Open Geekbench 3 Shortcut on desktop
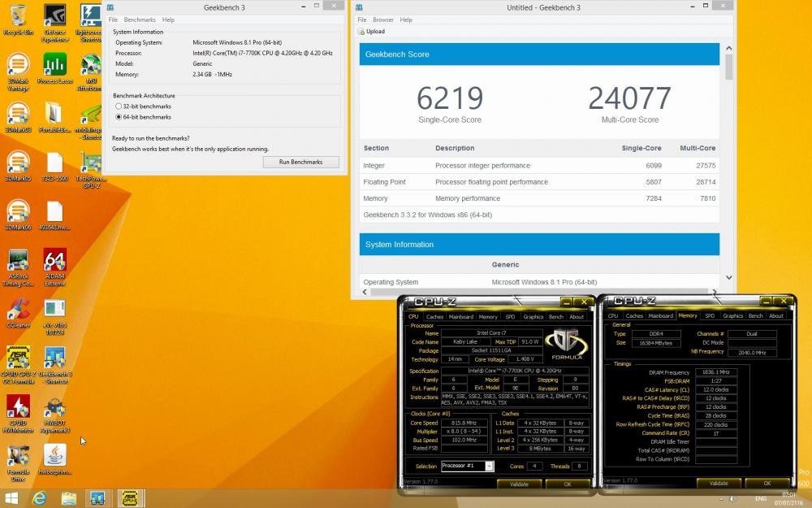 click(55, 364)
